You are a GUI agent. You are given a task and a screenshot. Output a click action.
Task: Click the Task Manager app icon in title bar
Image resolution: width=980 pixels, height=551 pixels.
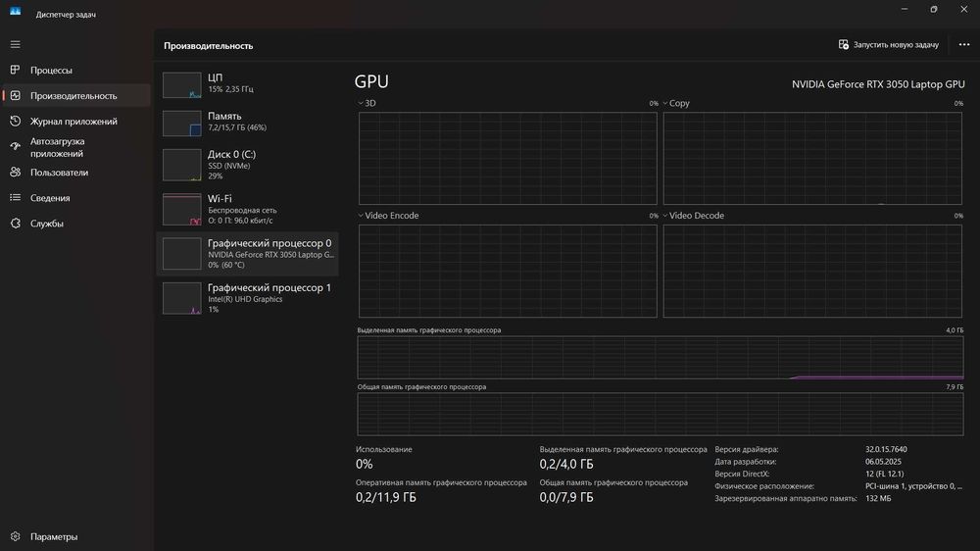tap(15, 11)
